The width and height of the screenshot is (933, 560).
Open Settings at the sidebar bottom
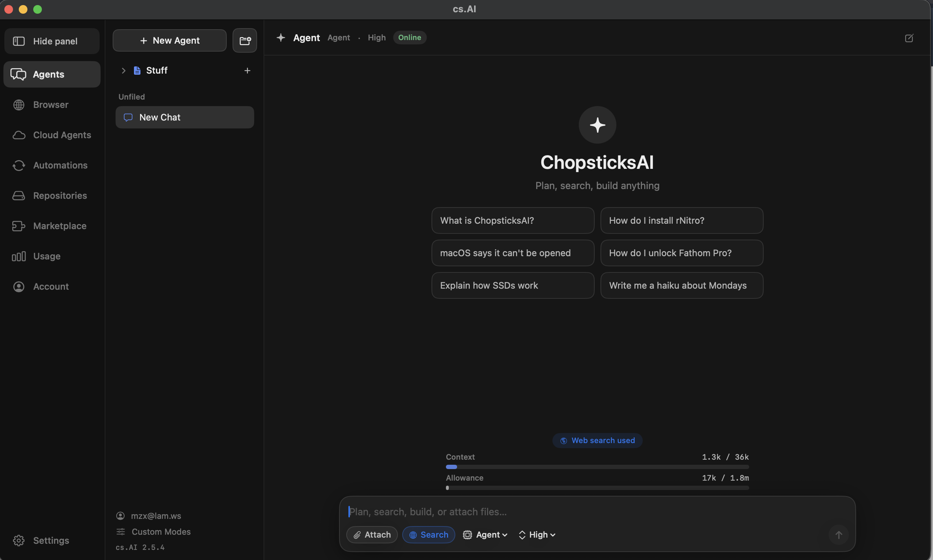[x=52, y=541]
